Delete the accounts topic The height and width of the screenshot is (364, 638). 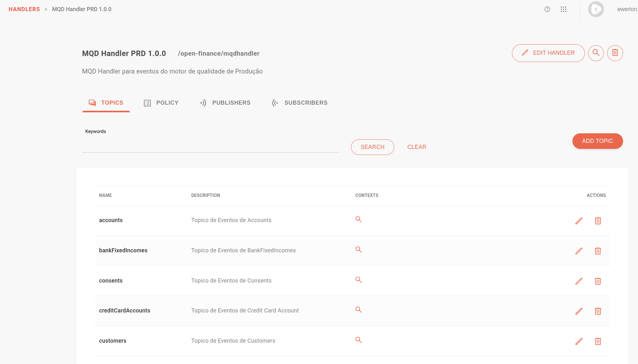click(x=598, y=221)
